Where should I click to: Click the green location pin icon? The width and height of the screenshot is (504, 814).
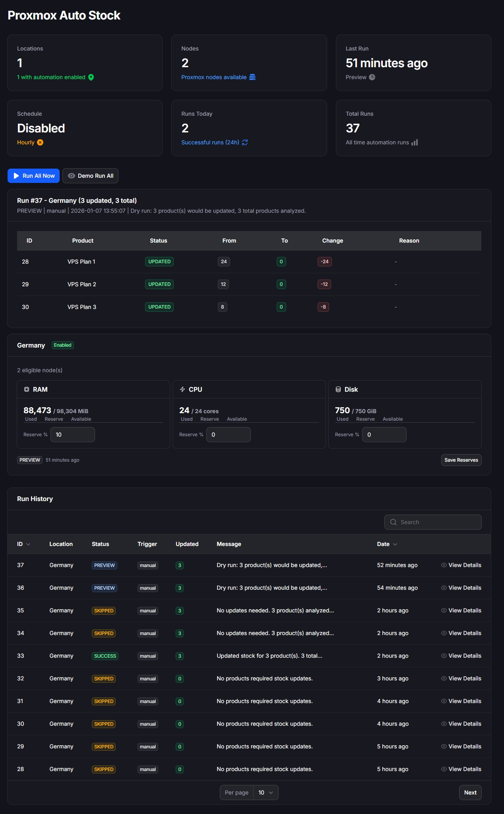pyautogui.click(x=91, y=77)
